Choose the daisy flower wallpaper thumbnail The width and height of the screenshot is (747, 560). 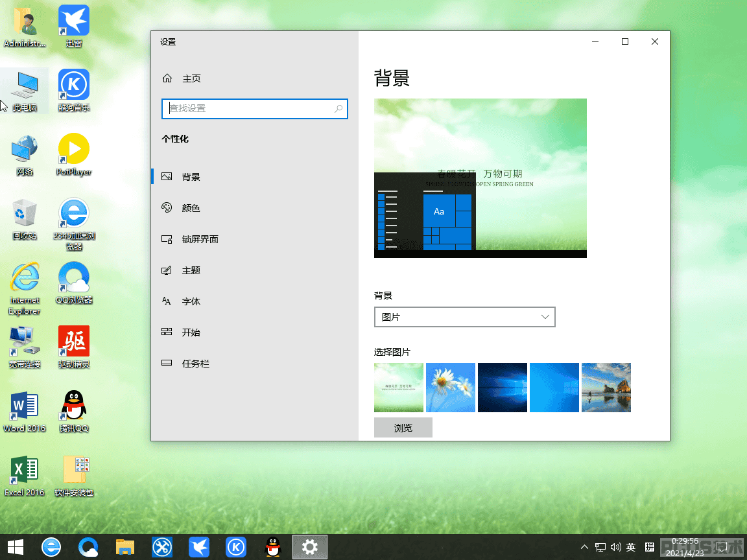pos(450,388)
